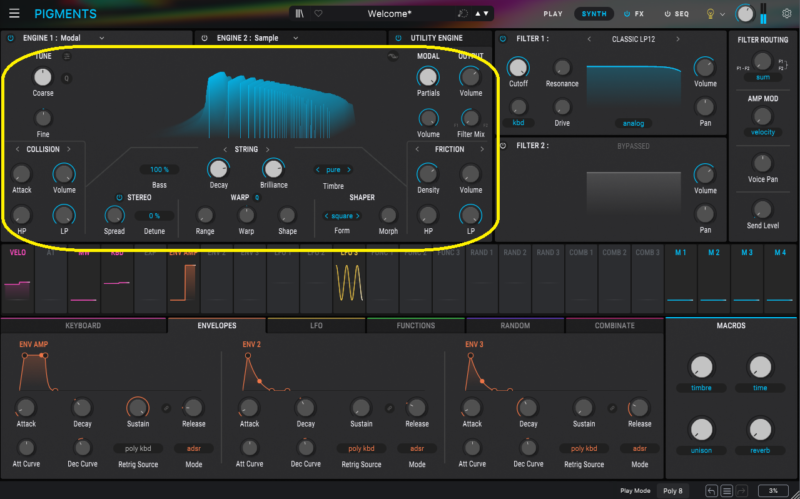Viewport: 800px width, 499px height.
Task: Click the Warp quantize icon
Action: tap(257, 197)
